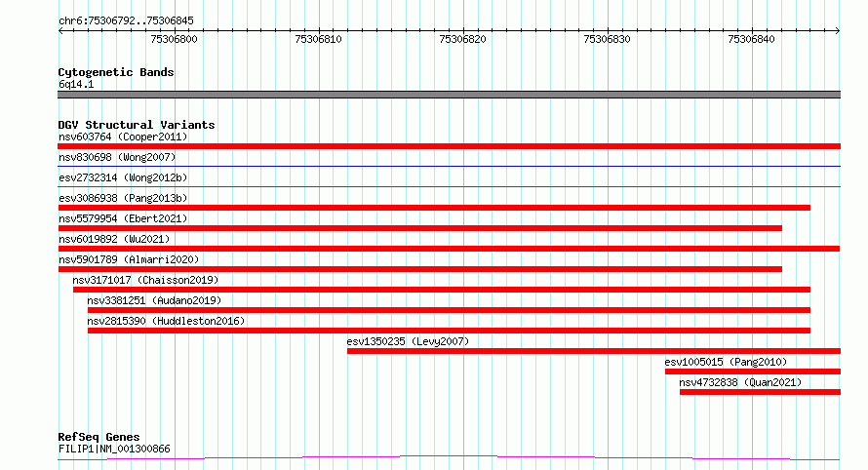Open variant esv1350235 (Levy2007) label
Screen dimensions: 868x470
pyautogui.click(x=408, y=341)
